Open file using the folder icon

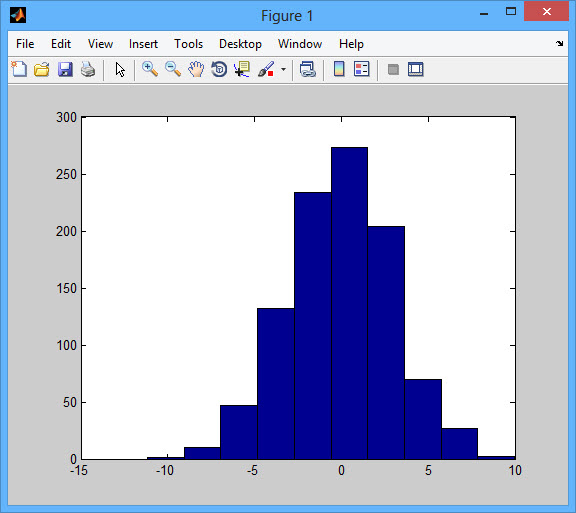(x=42, y=69)
